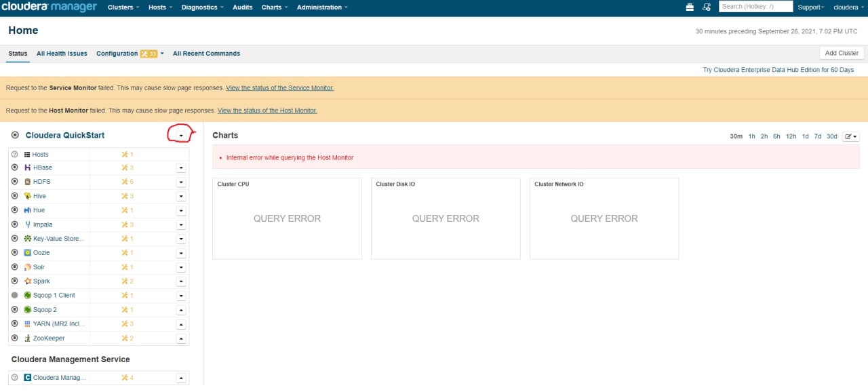Screen dimensions: 868x392
Task: Click the Cloudera Manager logo
Action: (49, 7)
